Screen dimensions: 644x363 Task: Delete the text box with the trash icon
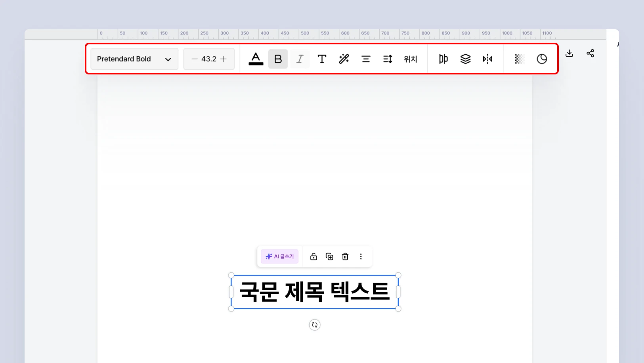pos(345,257)
